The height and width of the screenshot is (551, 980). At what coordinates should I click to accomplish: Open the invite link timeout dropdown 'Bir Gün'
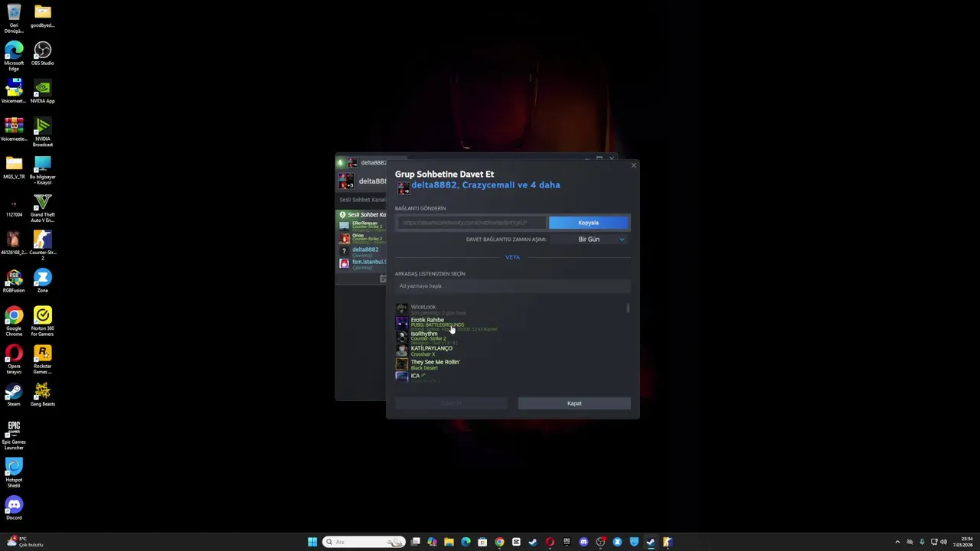pyautogui.click(x=600, y=240)
